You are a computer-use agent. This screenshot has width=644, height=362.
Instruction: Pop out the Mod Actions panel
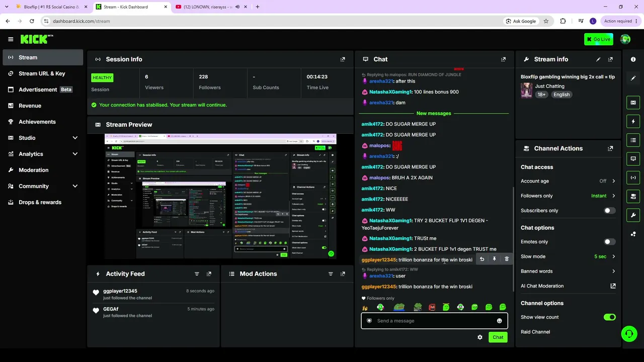point(343,274)
